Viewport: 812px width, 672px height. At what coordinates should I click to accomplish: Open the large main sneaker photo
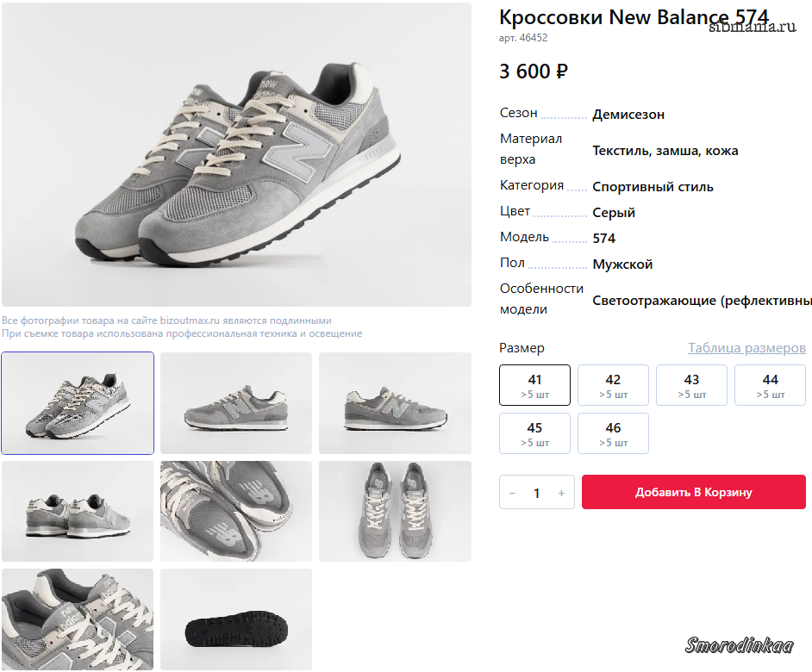236,155
